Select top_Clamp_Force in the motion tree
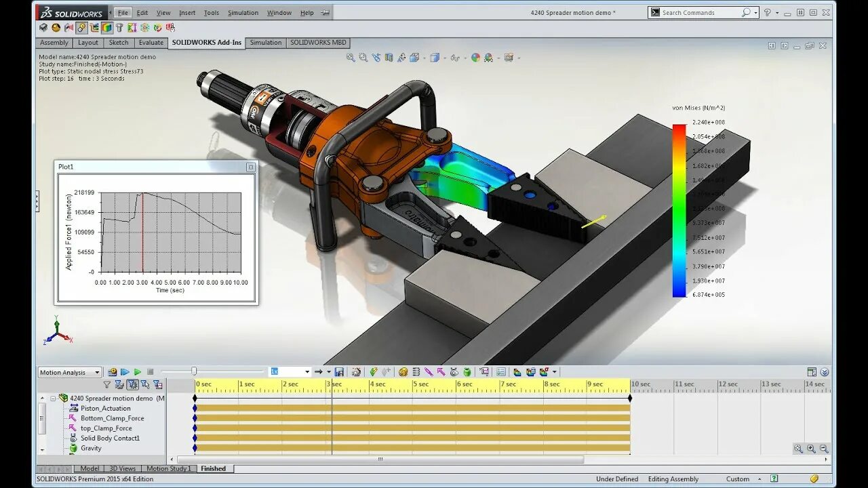Screen dimensions: 868x488 106,428
